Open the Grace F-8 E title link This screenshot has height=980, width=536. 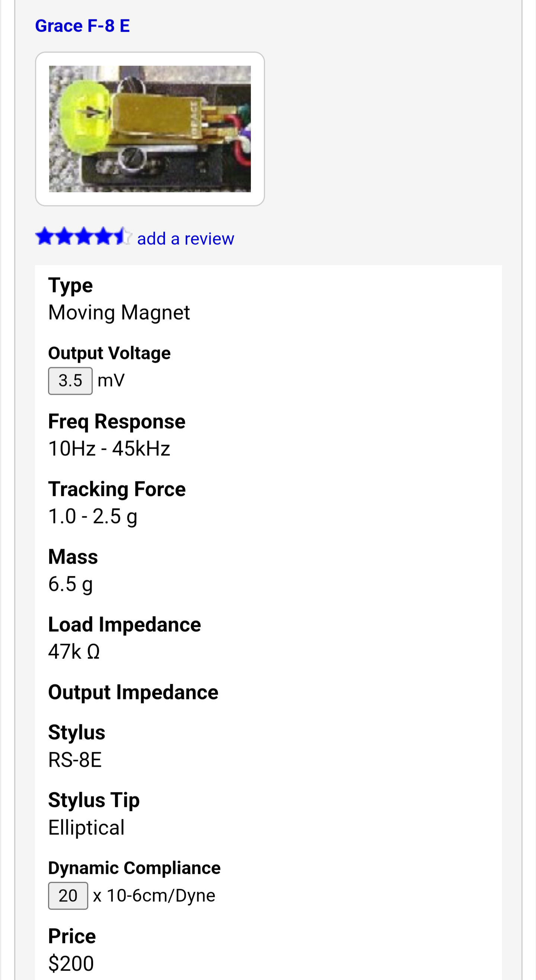pos(82,26)
